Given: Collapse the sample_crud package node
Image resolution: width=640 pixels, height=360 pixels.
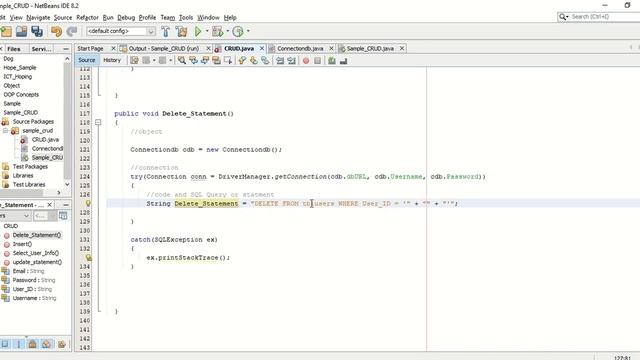Looking at the screenshot, I should [5, 131].
